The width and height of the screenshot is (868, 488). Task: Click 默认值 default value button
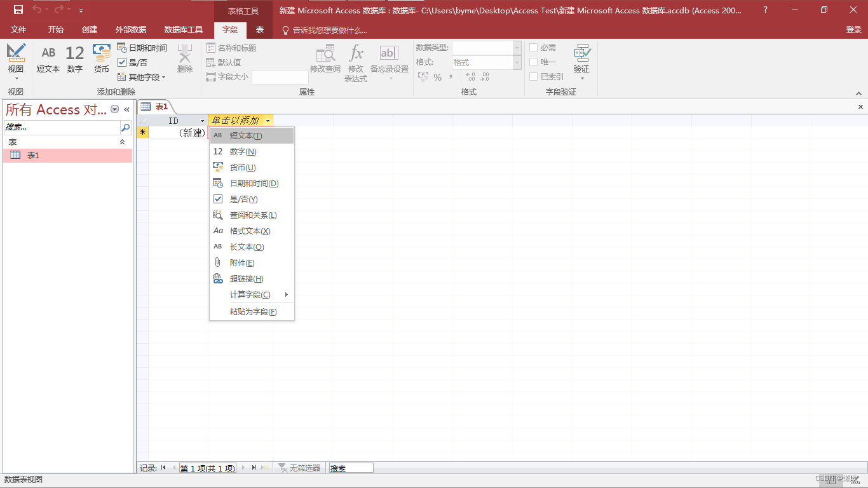(224, 62)
